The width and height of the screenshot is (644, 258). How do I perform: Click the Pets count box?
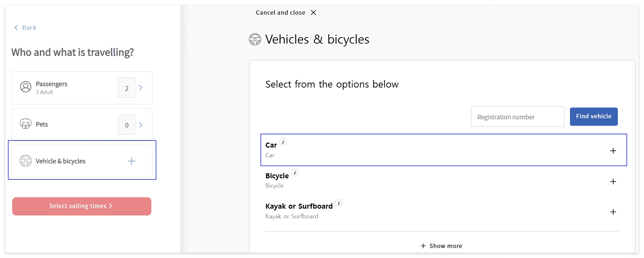pos(127,125)
